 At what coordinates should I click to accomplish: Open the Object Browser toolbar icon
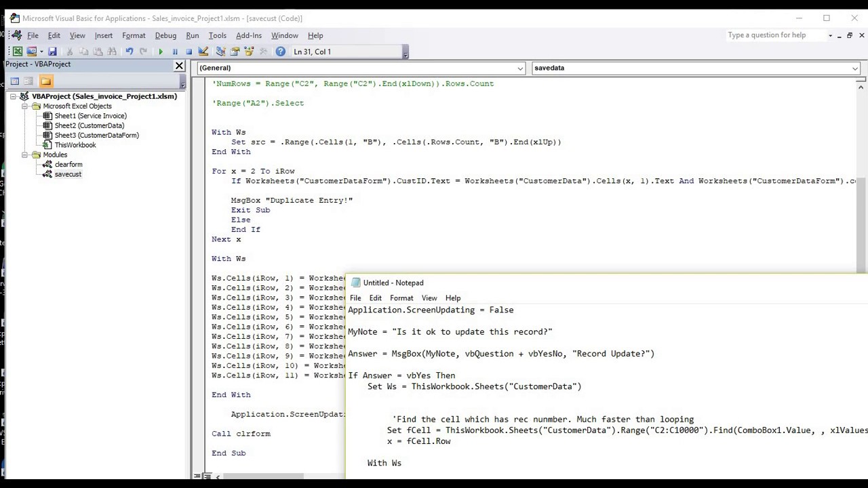(249, 52)
